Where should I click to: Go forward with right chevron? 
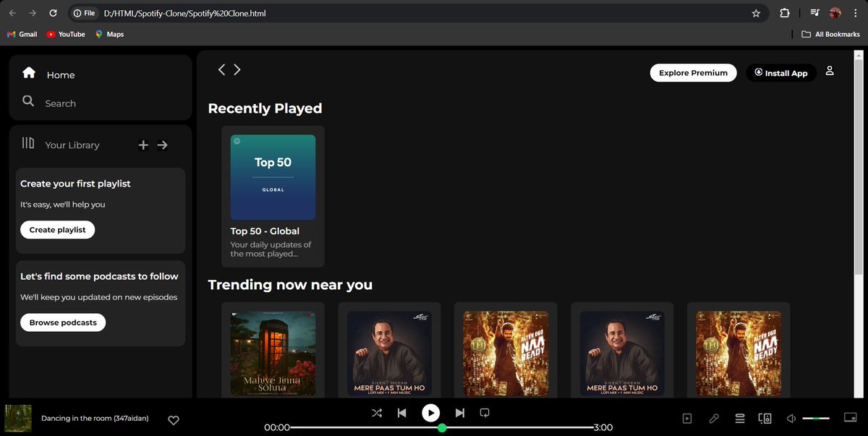coord(237,69)
